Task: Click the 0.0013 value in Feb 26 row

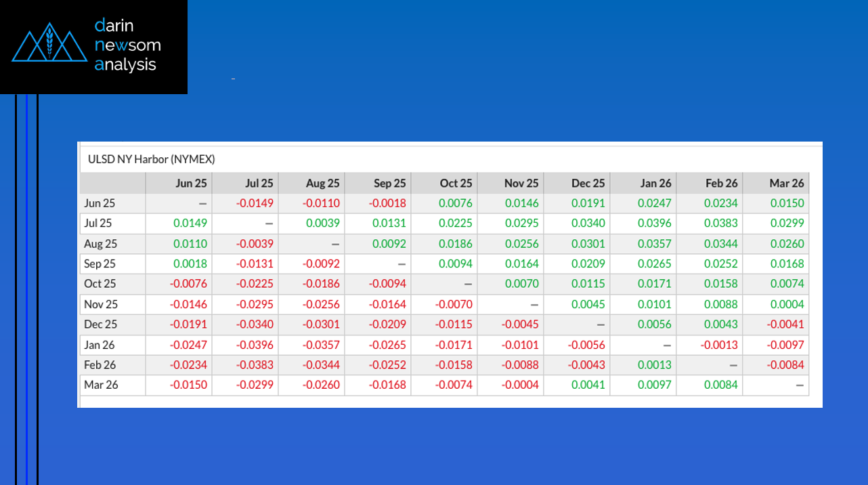Action: [x=655, y=365]
